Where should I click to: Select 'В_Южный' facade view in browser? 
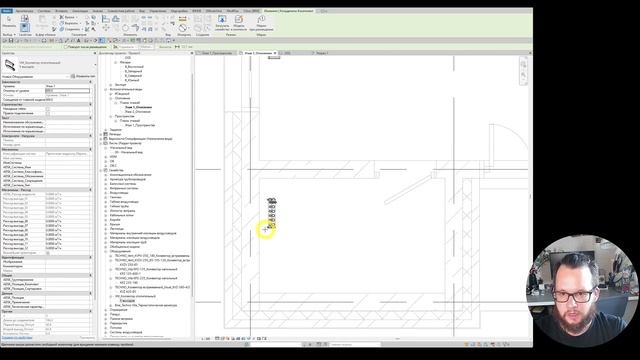pyautogui.click(x=133, y=80)
